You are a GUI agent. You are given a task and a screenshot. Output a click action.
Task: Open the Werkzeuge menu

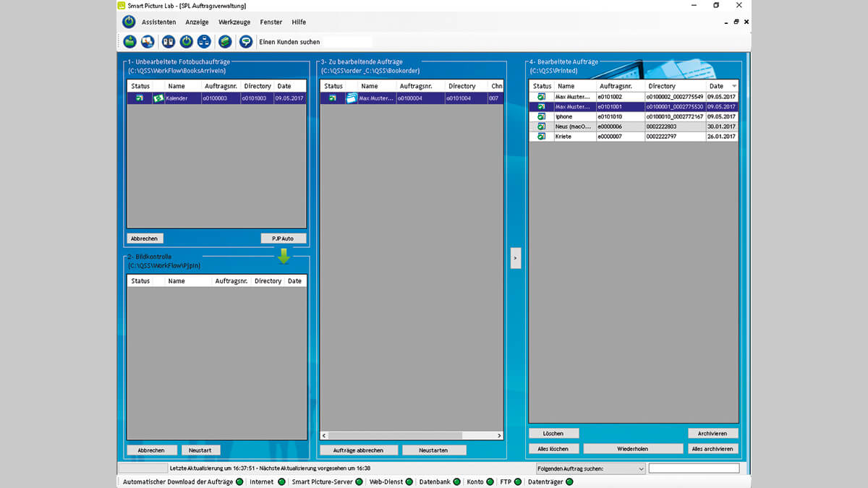(x=234, y=22)
